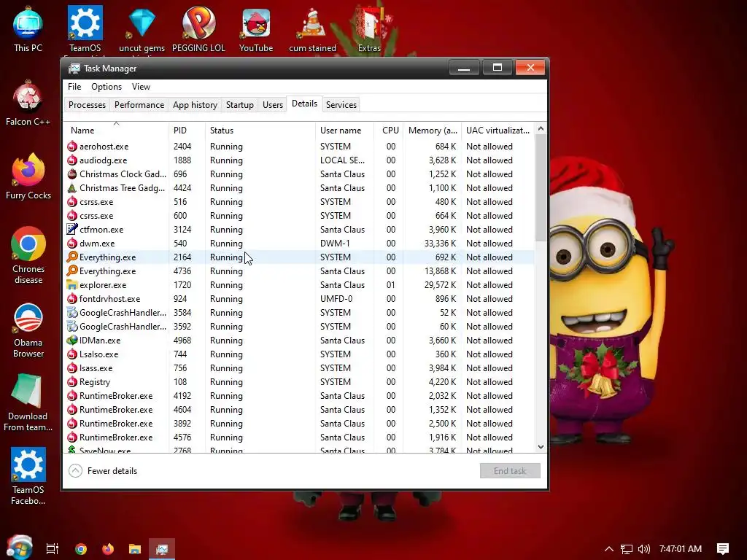Select the Christmas Clock Gadget process
This screenshot has width=747, height=560.
tap(298, 174)
